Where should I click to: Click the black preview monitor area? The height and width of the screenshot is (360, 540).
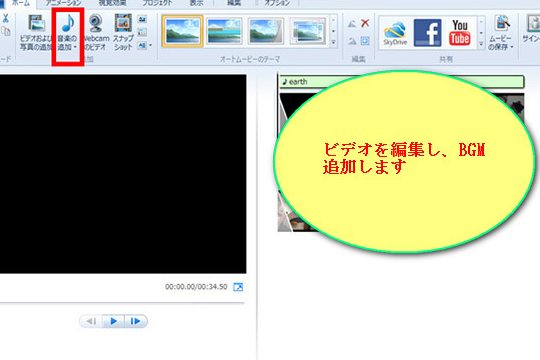coord(123,174)
